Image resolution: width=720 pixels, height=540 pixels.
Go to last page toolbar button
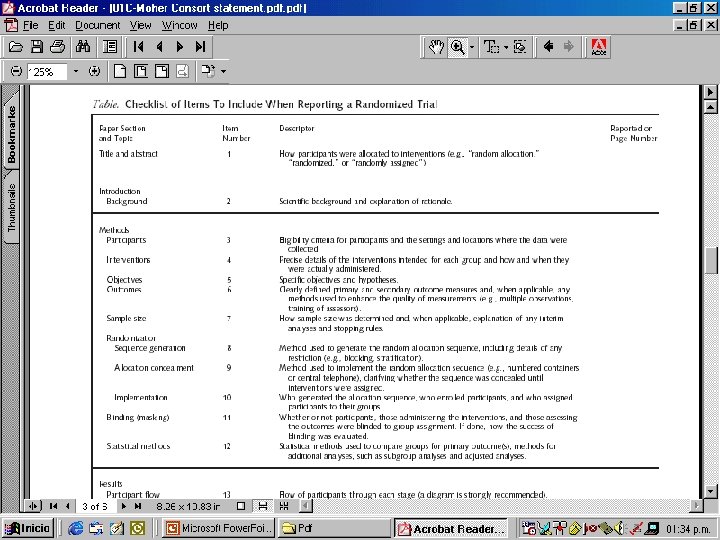(201, 46)
